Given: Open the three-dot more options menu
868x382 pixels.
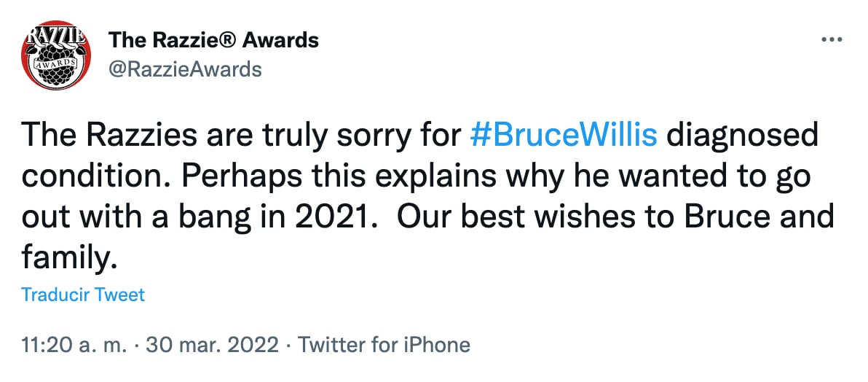Looking at the screenshot, I should pyautogui.click(x=831, y=39).
